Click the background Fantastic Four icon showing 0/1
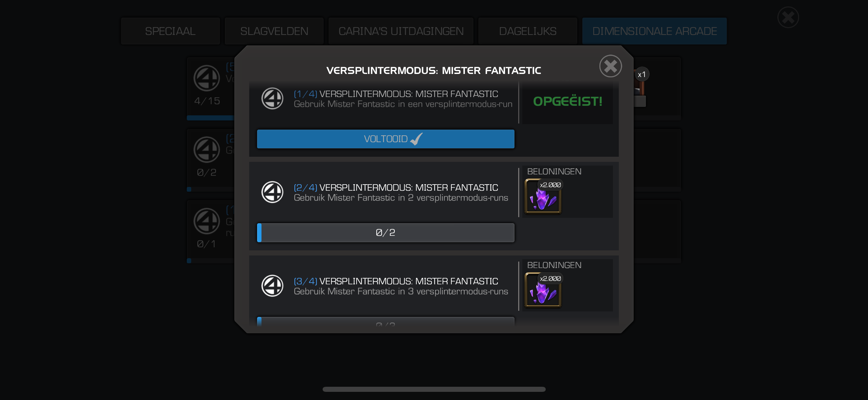This screenshot has width=868, height=400. click(206, 221)
